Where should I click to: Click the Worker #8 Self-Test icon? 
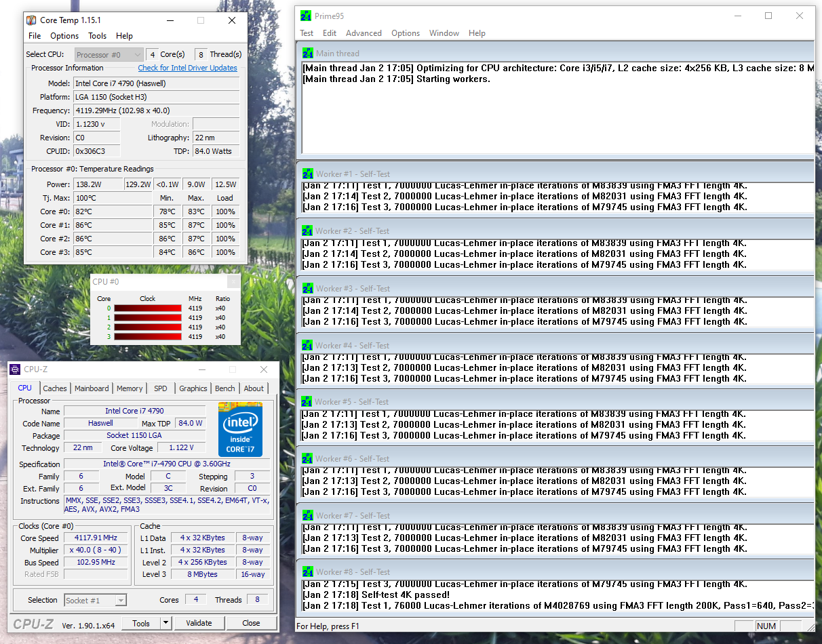307,571
